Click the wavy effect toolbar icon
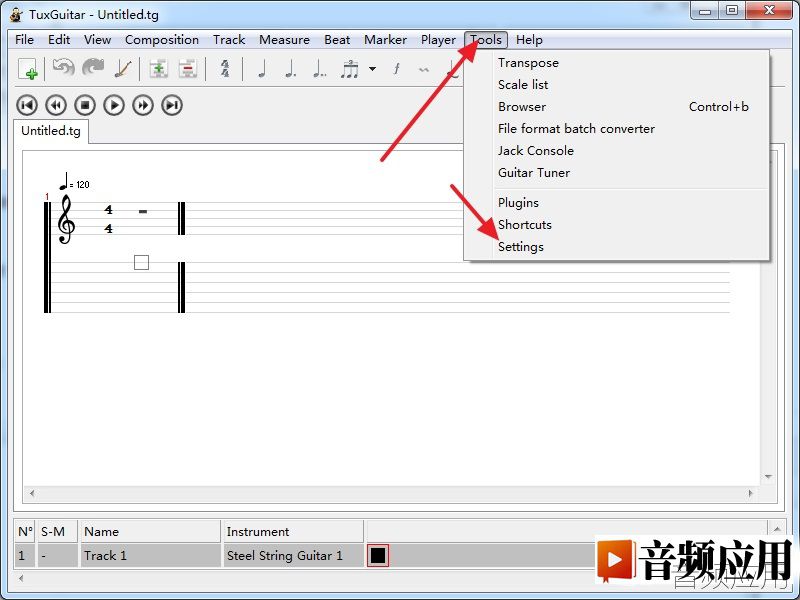This screenshot has width=800, height=600. point(423,70)
